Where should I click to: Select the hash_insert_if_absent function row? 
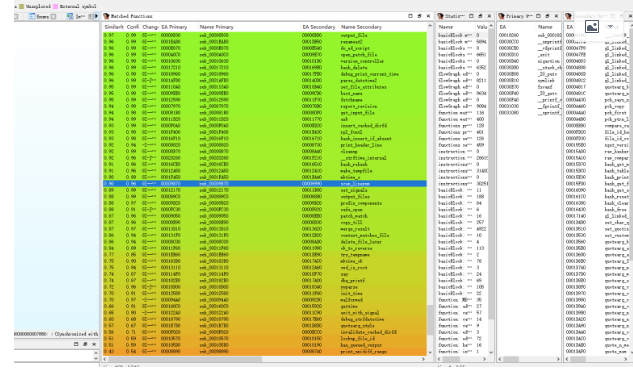[264, 138]
